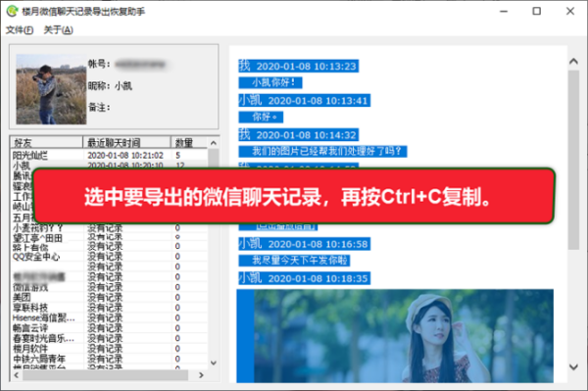Screen dimensions: 588x391
Task: Click friend list scroll right arrow
Action: 201,375
